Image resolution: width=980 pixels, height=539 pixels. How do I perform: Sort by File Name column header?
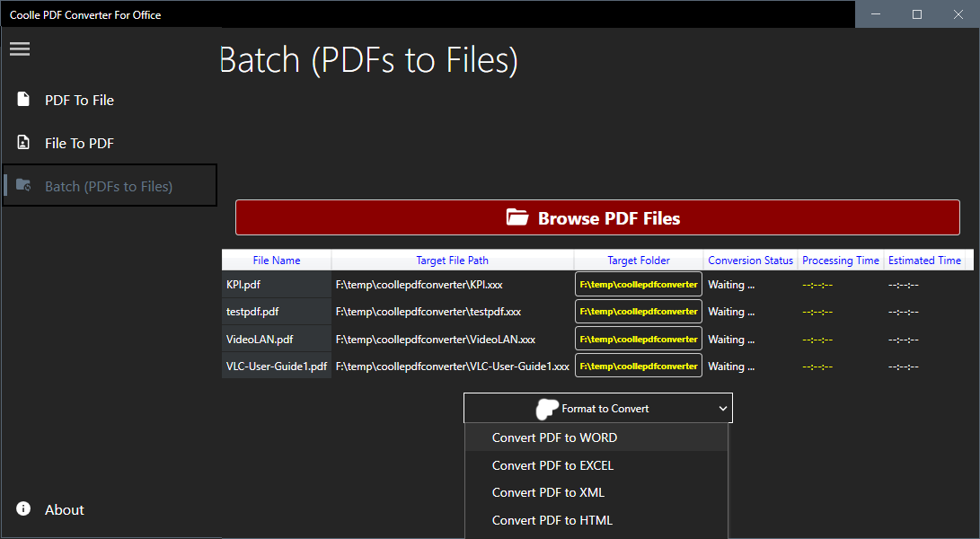pos(277,261)
